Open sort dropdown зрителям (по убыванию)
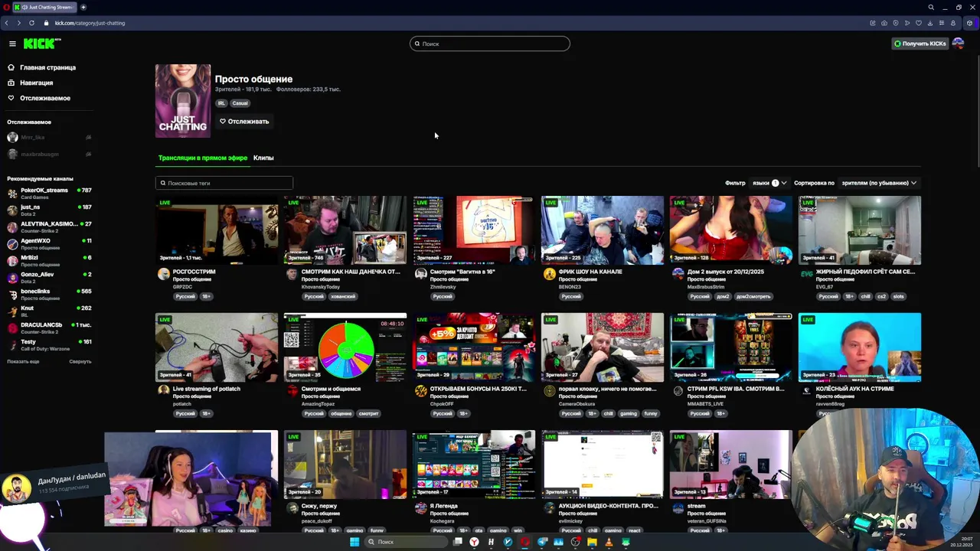The image size is (980, 551). (879, 183)
